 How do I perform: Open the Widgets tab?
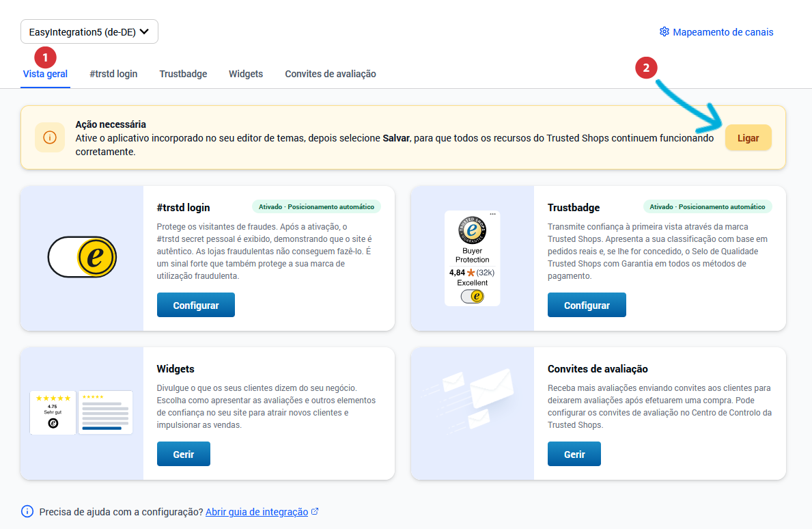point(246,74)
